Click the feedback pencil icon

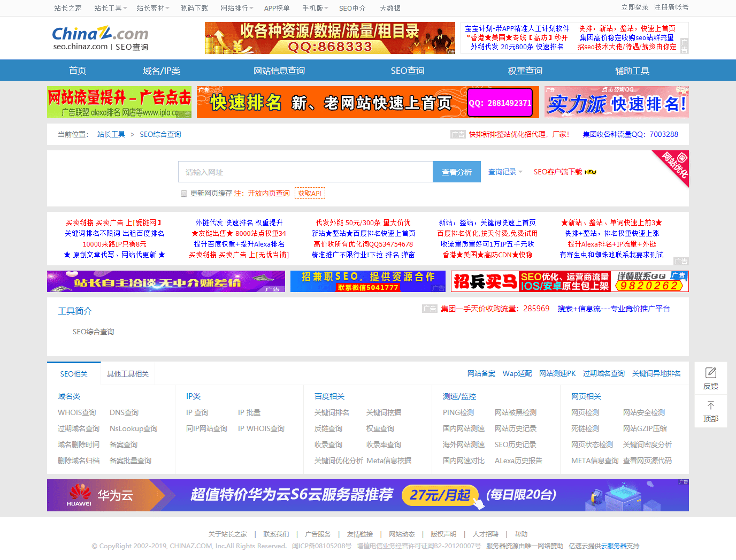(x=710, y=373)
